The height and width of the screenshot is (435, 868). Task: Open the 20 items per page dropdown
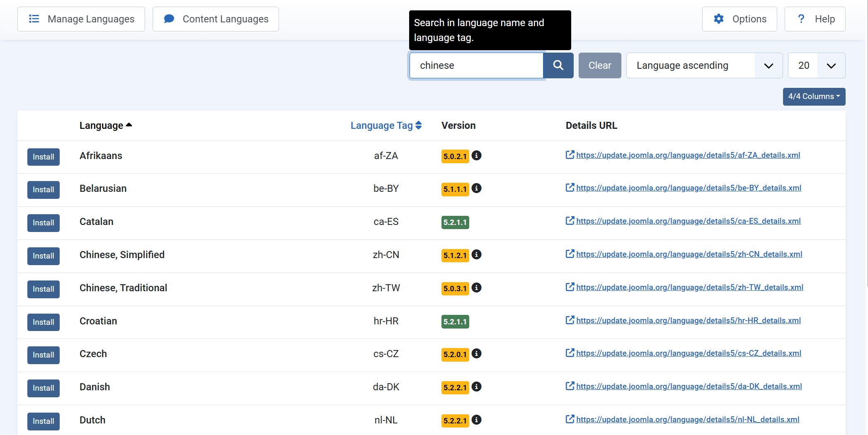coord(816,65)
